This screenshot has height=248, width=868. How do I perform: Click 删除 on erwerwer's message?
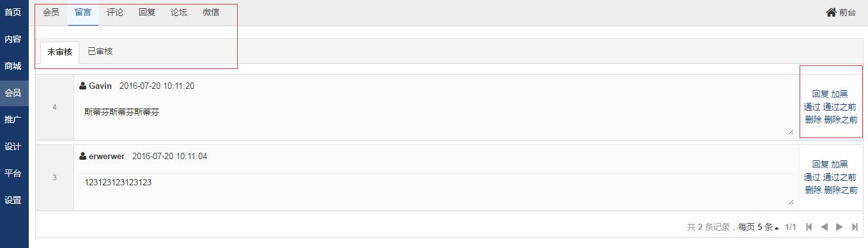click(813, 190)
